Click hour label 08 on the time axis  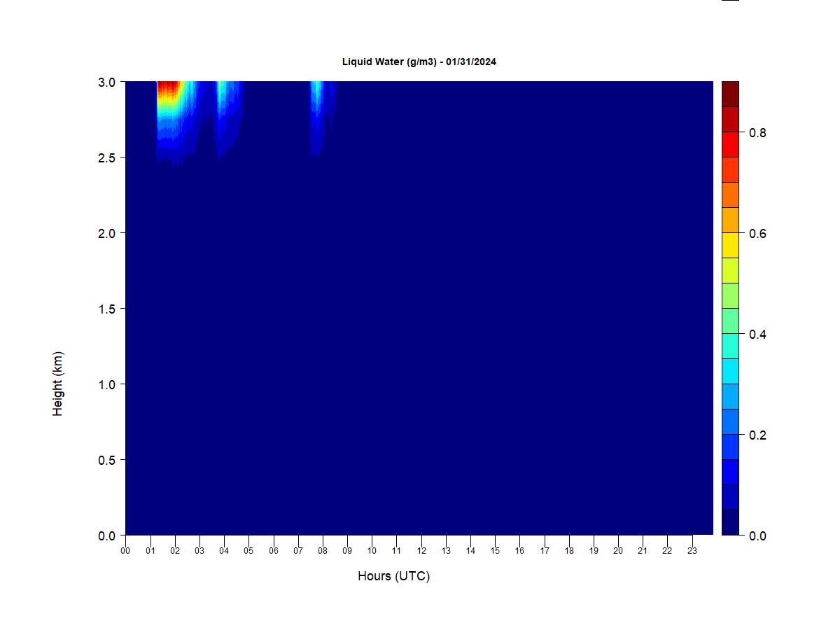[x=323, y=551]
